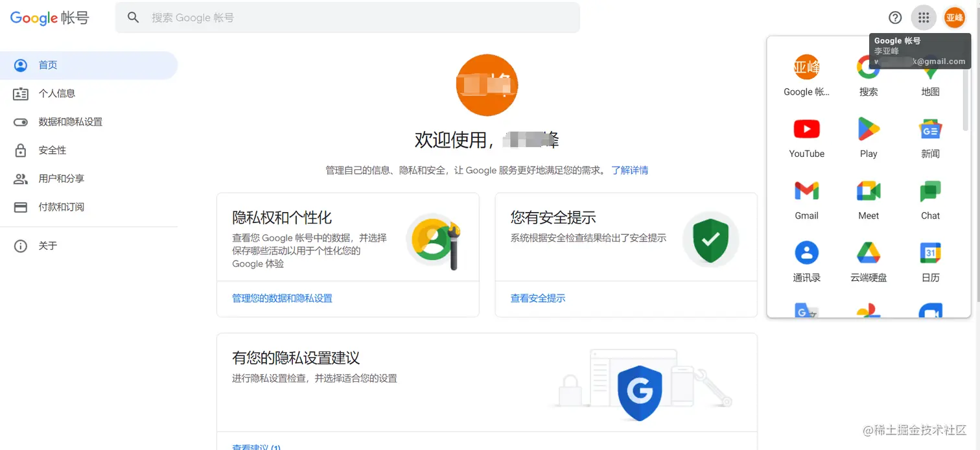
Task: Focus the 搜索 Google 帐号 search field
Action: tap(347, 18)
